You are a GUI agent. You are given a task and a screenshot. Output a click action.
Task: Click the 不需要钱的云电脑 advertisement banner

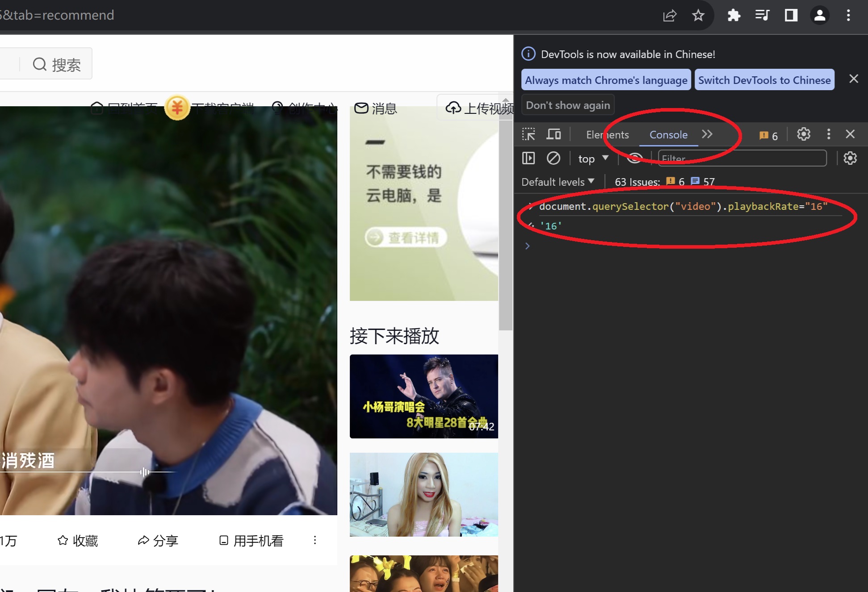(424, 204)
